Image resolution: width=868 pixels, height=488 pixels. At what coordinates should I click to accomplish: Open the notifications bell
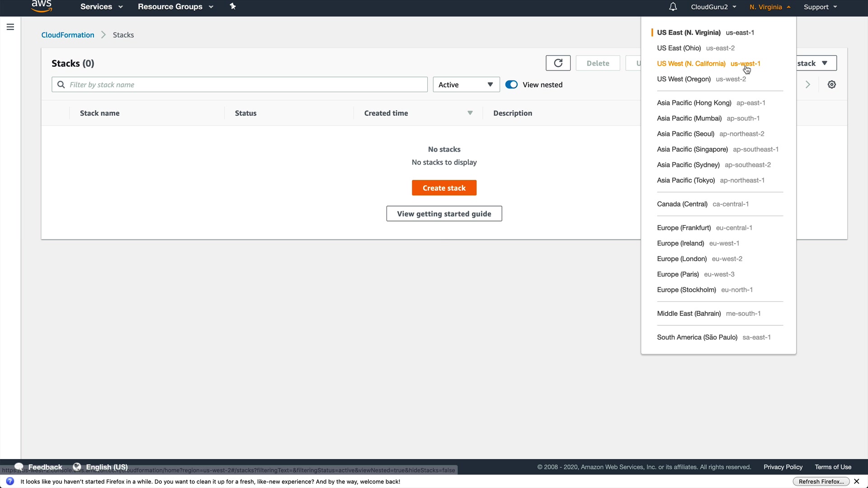click(673, 7)
